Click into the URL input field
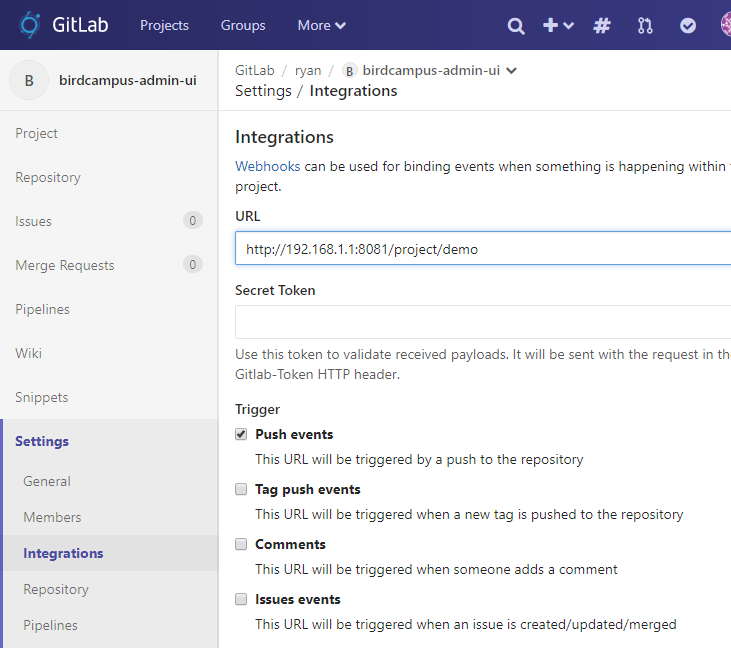Image resolution: width=731 pixels, height=648 pixels. point(483,248)
